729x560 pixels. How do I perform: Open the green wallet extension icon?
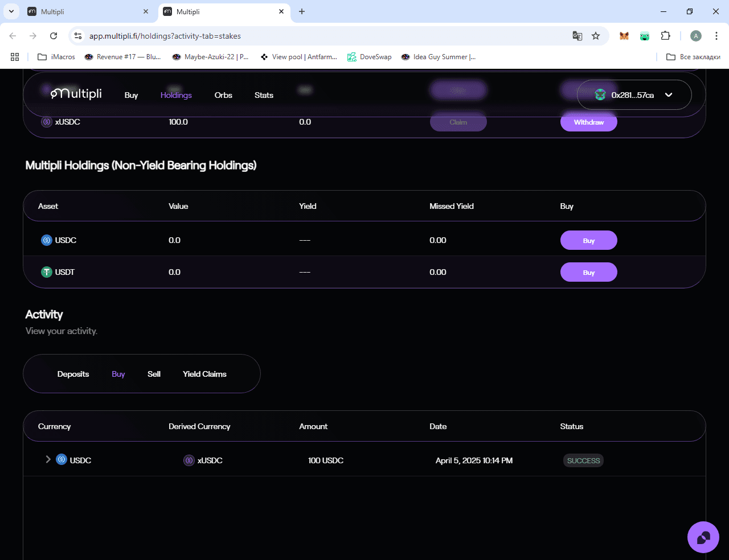pyautogui.click(x=645, y=36)
